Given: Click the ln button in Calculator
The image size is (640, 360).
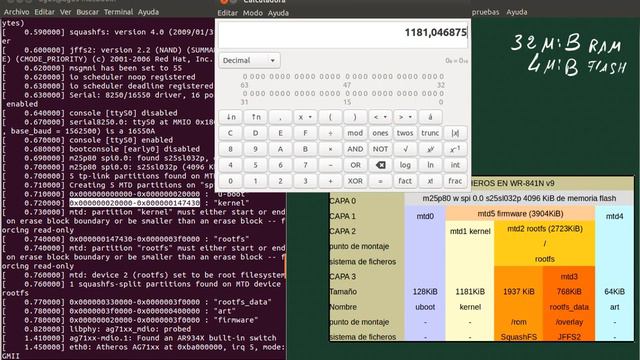Looking at the screenshot, I should coord(430,165).
